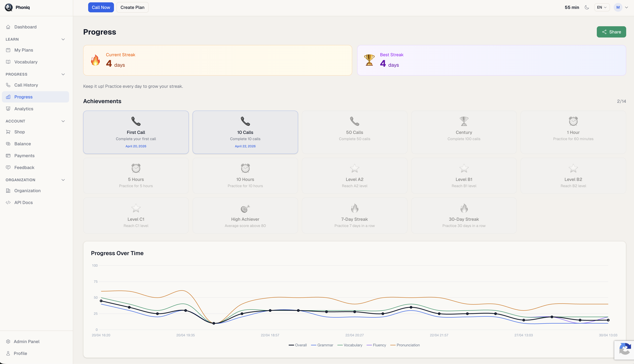This screenshot has width=634, height=364.
Task: Click the Current Streak flame icon
Action: 96,60
